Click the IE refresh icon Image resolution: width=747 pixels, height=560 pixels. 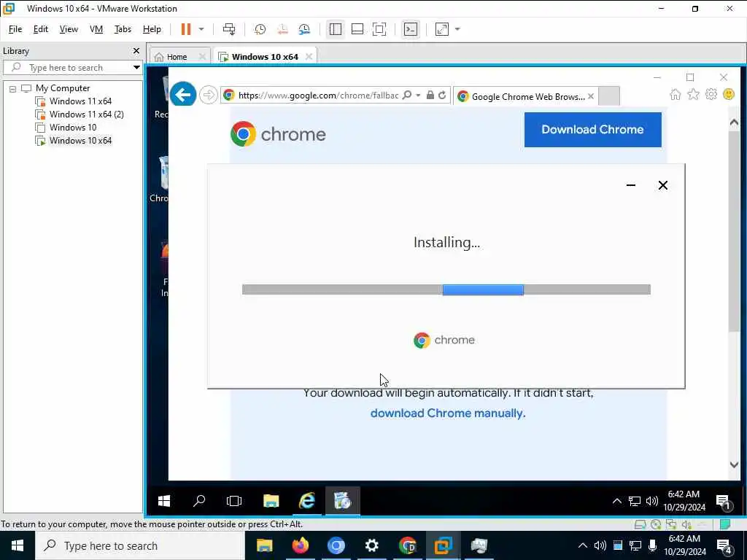coord(442,96)
